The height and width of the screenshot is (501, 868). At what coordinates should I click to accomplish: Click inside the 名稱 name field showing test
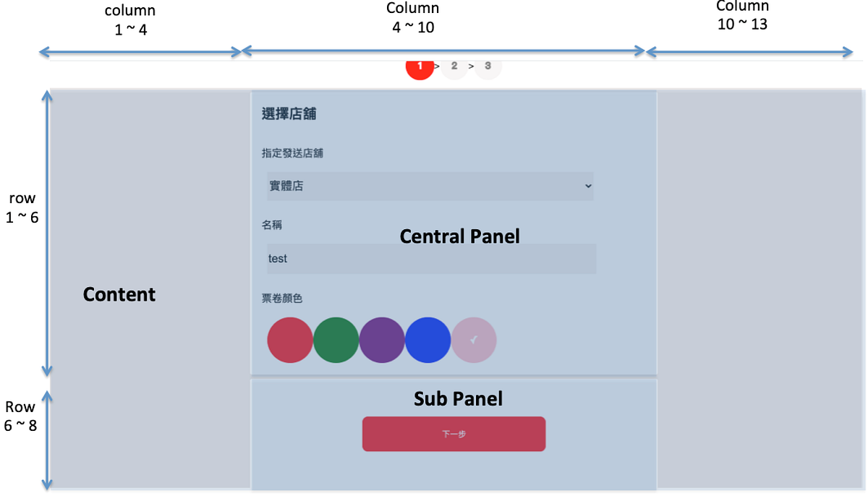[430, 258]
